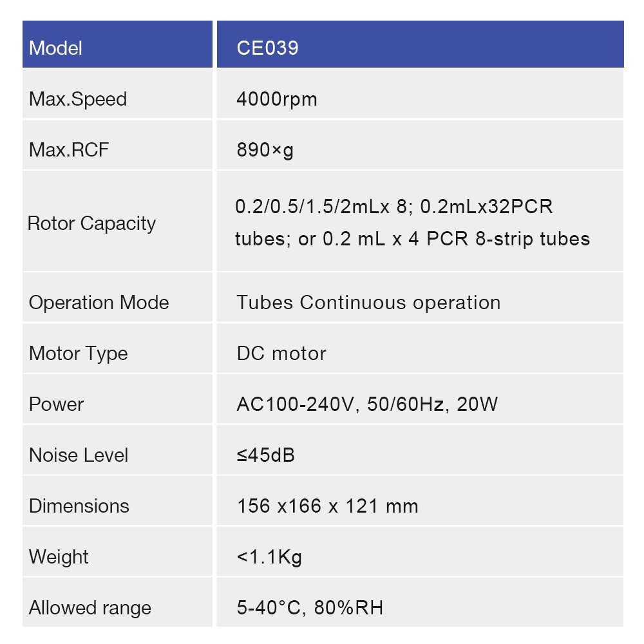Select the <1.1Kg weight value
The width and height of the screenshot is (644, 644).
269,557
